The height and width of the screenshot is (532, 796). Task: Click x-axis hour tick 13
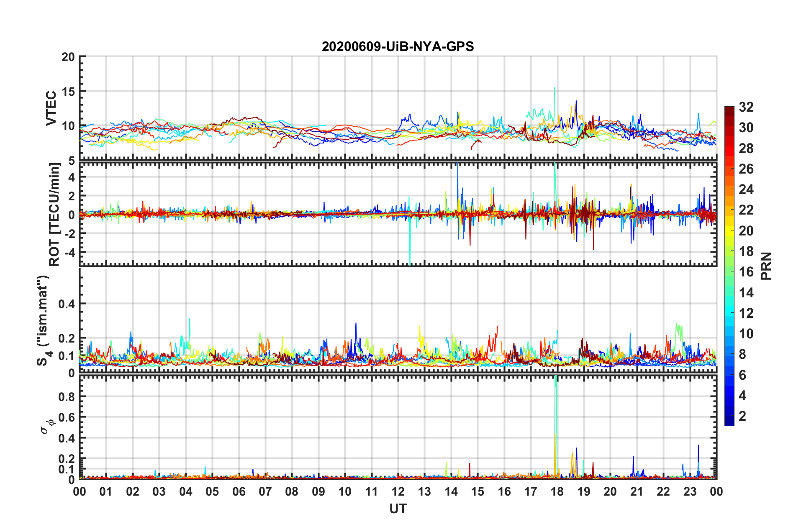click(424, 491)
